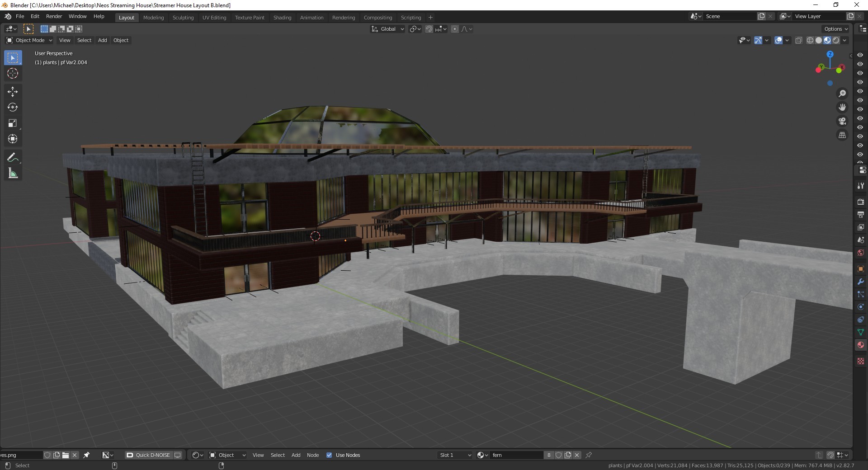The height and width of the screenshot is (470, 868).
Task: Choose the Annotate pencil tool
Action: pyautogui.click(x=13, y=158)
